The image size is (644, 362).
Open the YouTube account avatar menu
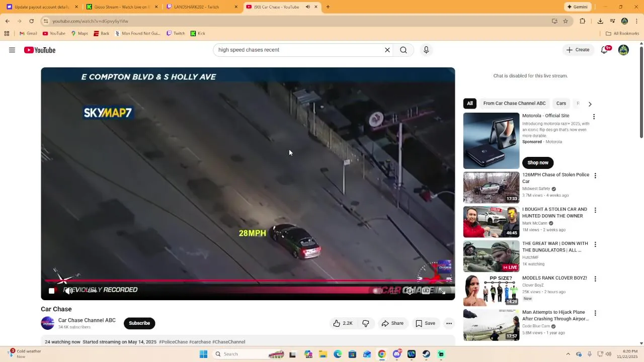click(623, 50)
